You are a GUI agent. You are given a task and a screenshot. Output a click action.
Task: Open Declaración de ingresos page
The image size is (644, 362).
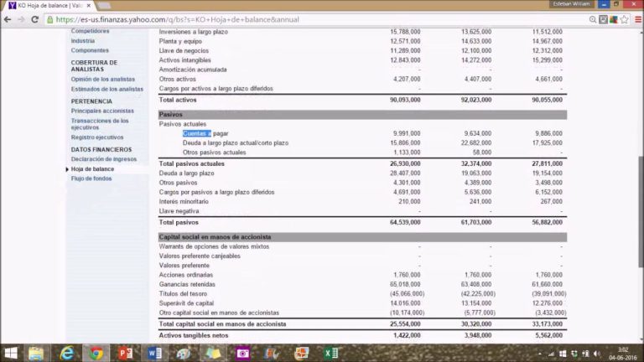click(103, 158)
